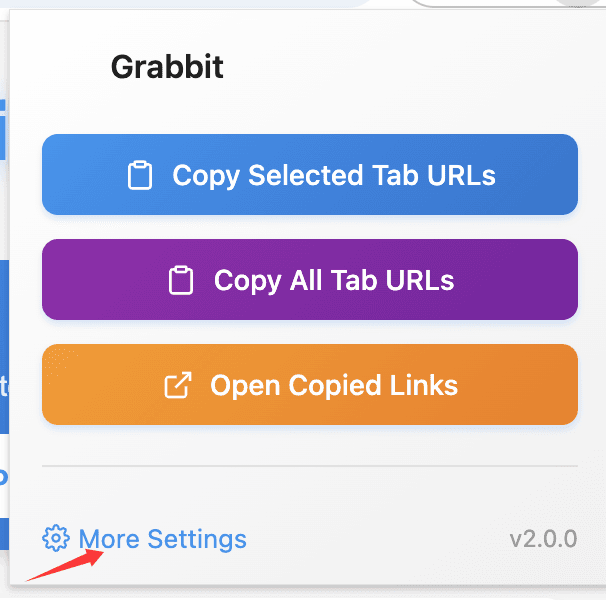Click the gear icon beside More Settings
This screenshot has height=600, width=606.
coord(55,540)
